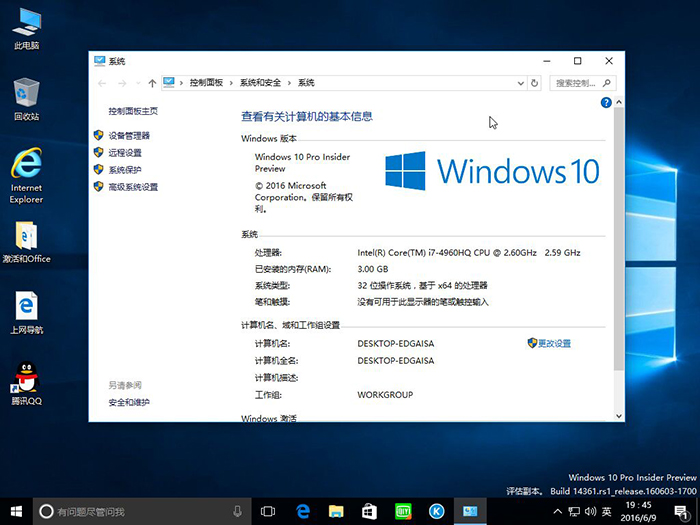Open 设备管理器 from the left sidebar
700x525 pixels.
[x=129, y=136]
